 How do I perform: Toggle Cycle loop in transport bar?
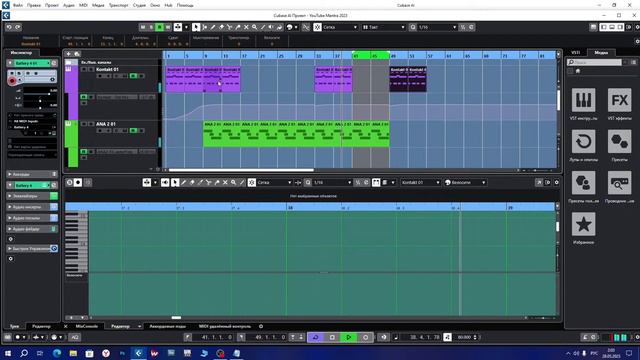(316, 337)
